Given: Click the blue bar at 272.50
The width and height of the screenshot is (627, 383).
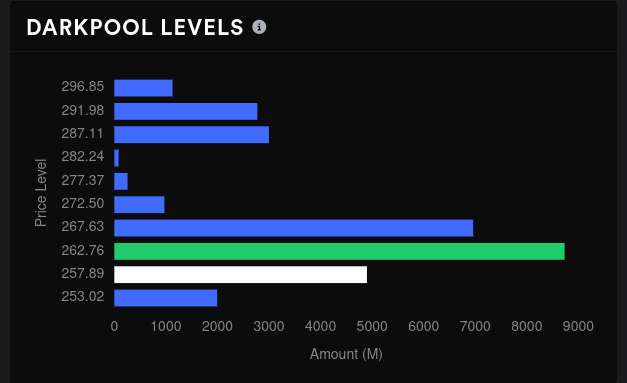Looking at the screenshot, I should pyautogui.click(x=139, y=204).
